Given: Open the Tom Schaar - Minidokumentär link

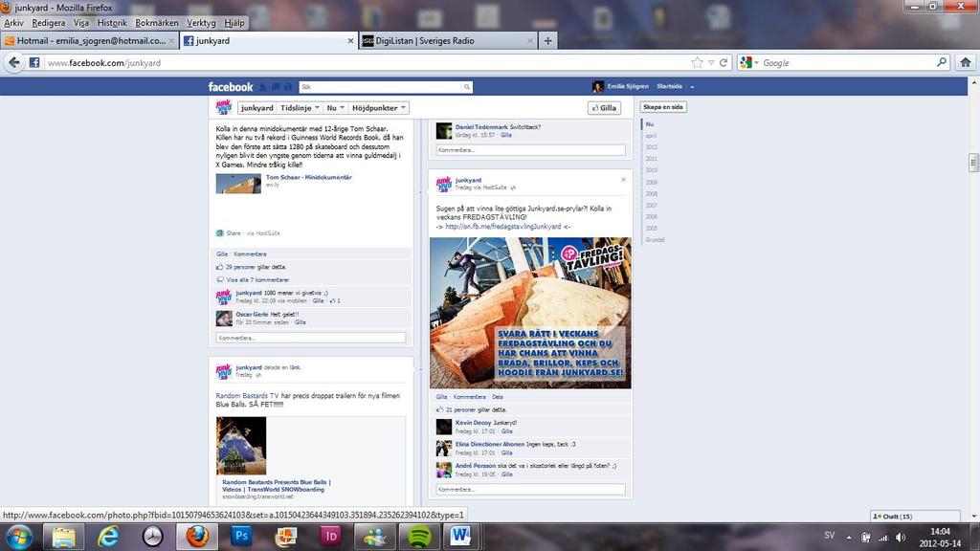Looking at the screenshot, I should click(x=309, y=177).
